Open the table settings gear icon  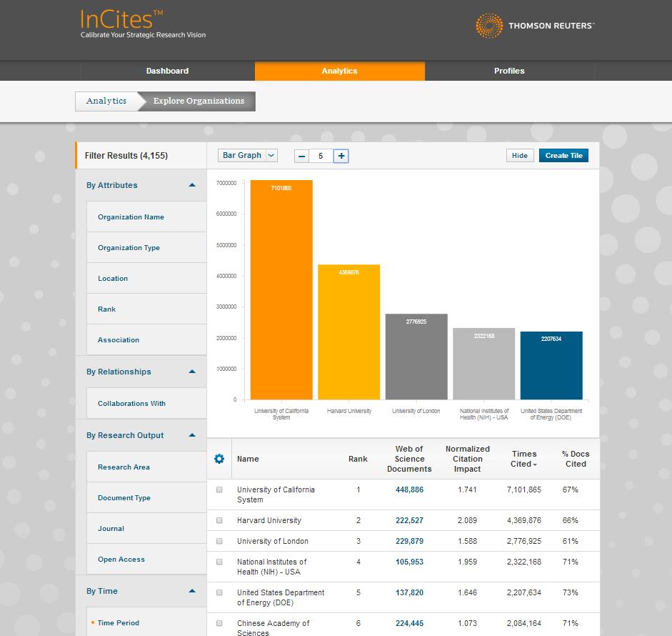tap(219, 459)
